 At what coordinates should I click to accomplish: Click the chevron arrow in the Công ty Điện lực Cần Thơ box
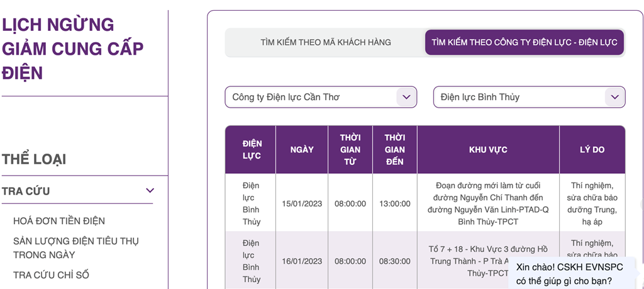[x=406, y=97]
